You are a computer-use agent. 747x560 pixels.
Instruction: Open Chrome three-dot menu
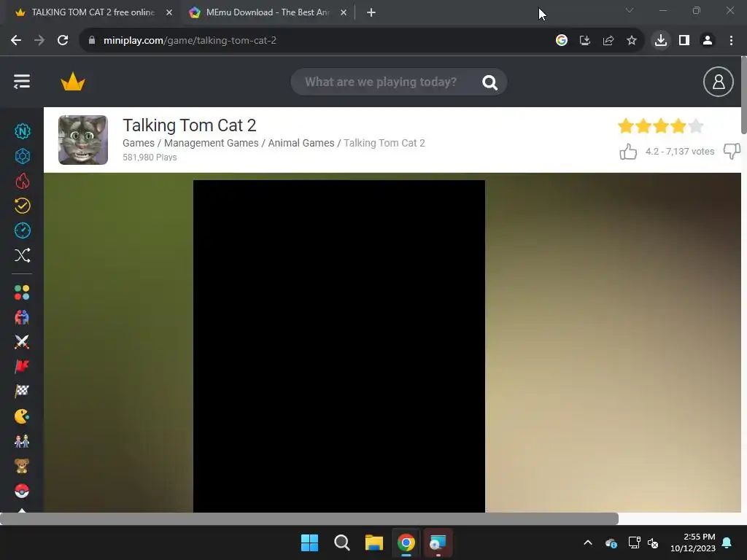click(731, 41)
